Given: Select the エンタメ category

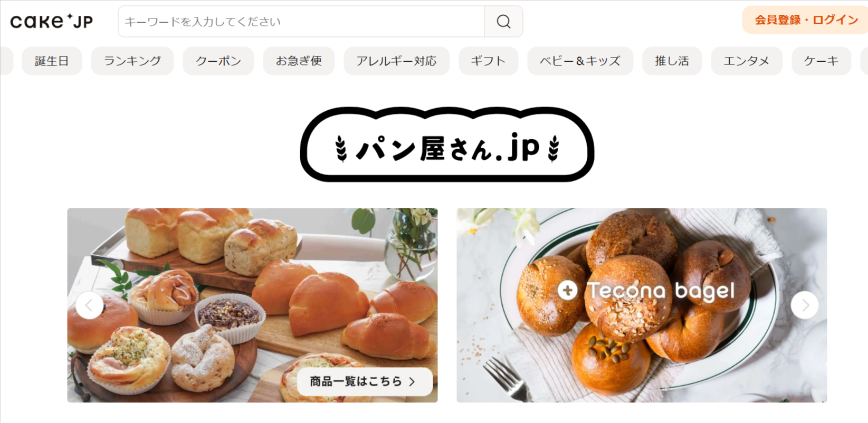Looking at the screenshot, I should click(747, 61).
